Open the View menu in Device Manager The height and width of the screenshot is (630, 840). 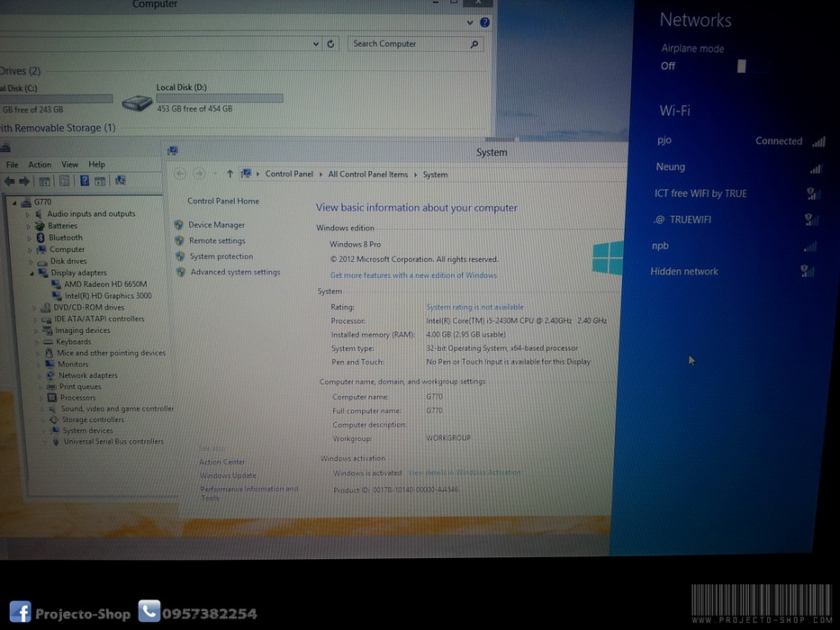click(69, 165)
